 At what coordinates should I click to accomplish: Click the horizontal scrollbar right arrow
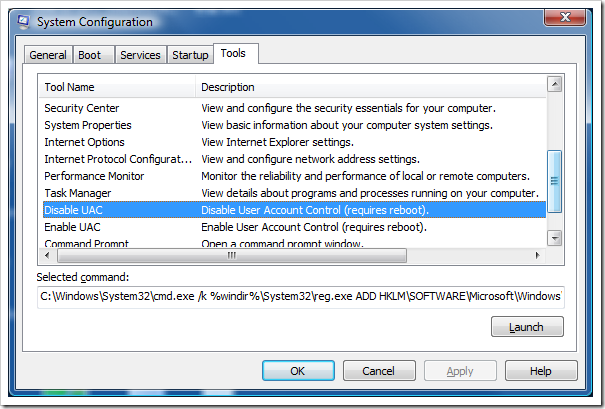coord(539,254)
